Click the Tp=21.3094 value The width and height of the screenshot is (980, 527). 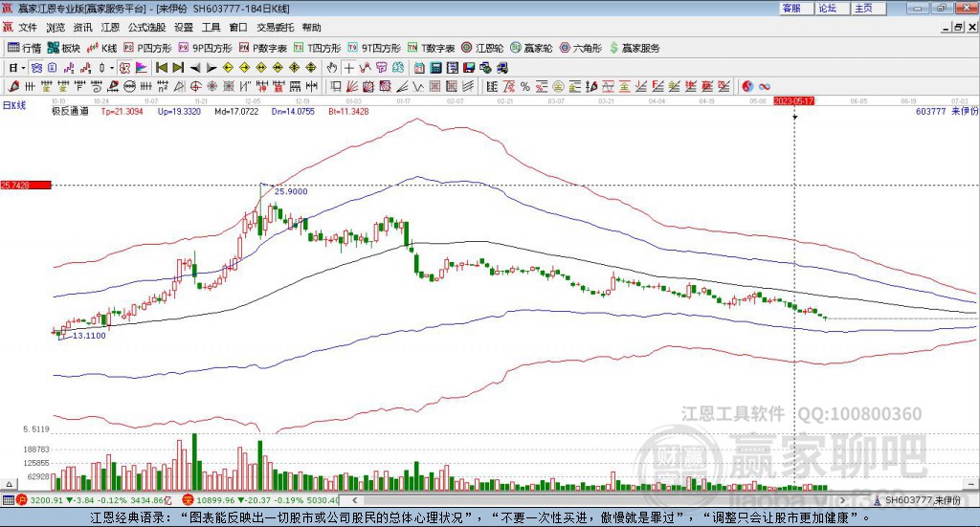(x=122, y=111)
